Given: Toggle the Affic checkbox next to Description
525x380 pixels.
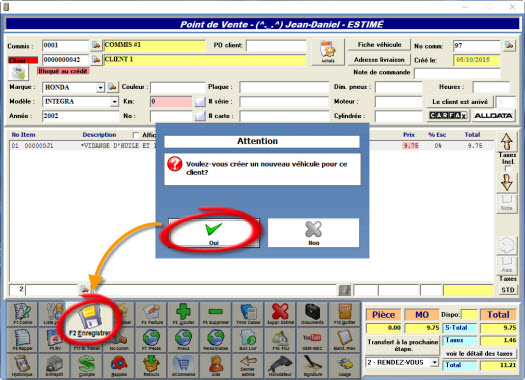Looking at the screenshot, I should (136, 135).
